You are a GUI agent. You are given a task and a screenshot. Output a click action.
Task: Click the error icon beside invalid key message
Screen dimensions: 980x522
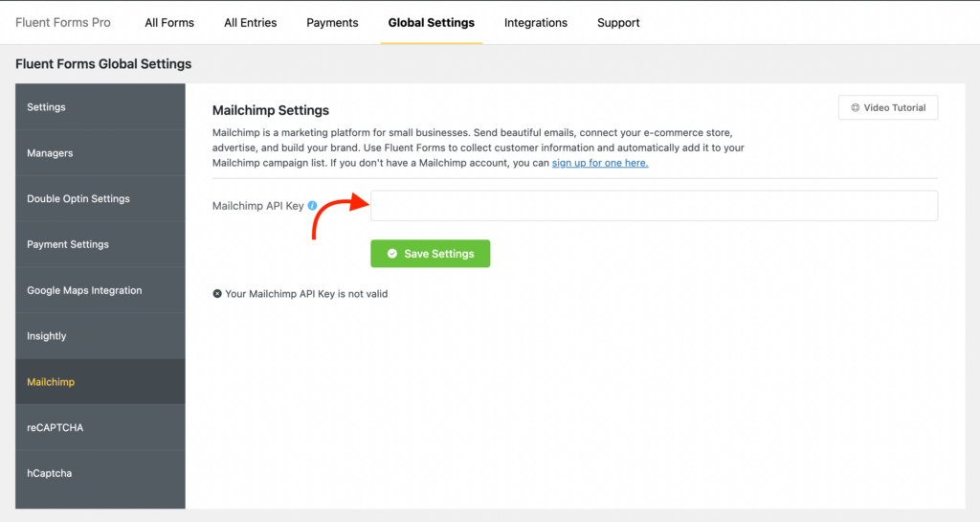pyautogui.click(x=217, y=294)
